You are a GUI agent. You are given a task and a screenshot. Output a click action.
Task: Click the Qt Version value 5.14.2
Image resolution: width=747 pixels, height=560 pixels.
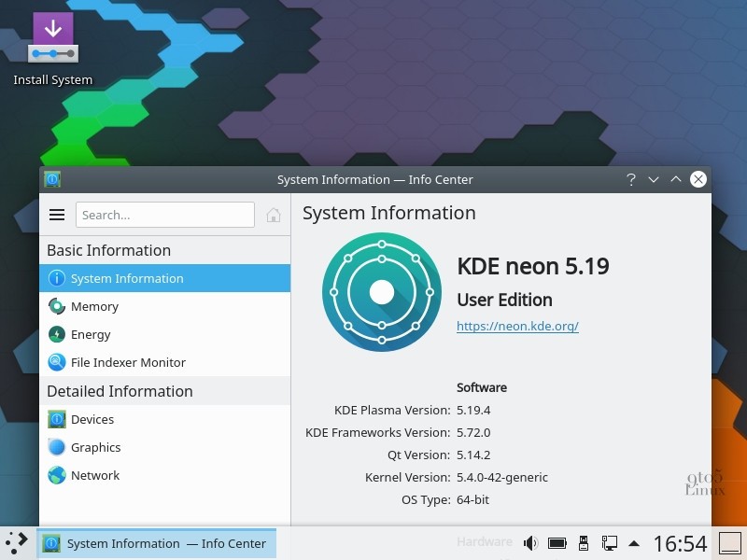[x=473, y=455]
